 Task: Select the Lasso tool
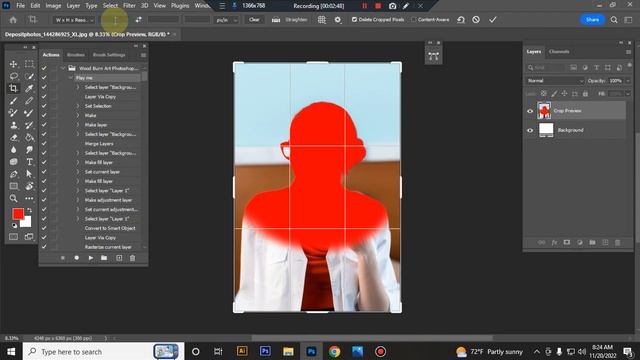(13, 76)
